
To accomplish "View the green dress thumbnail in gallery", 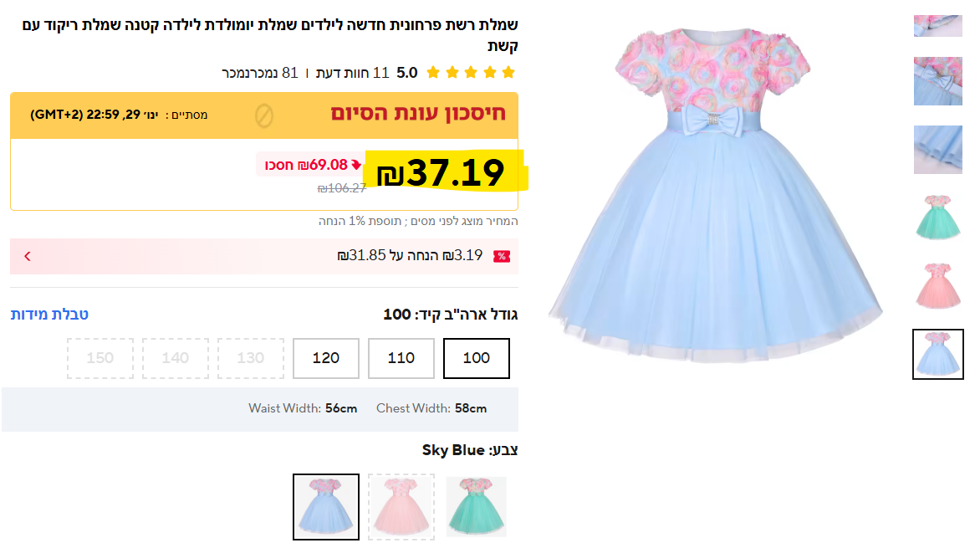I will tap(937, 218).
